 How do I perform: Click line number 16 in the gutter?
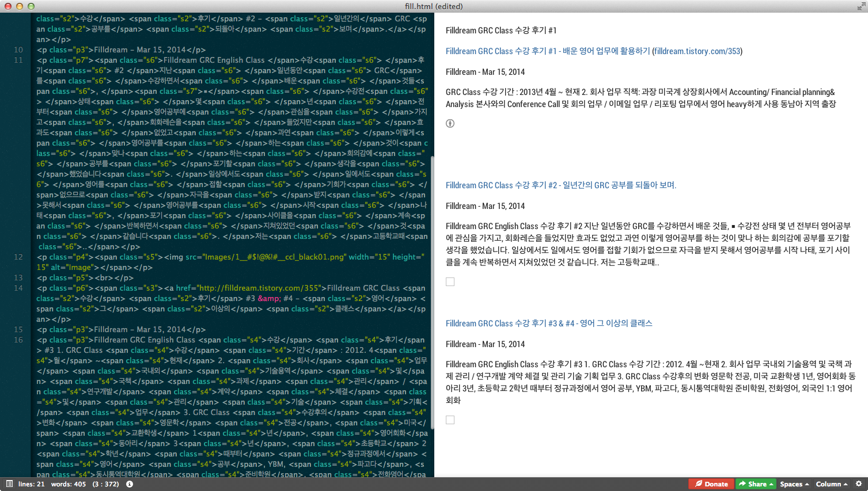(x=18, y=340)
